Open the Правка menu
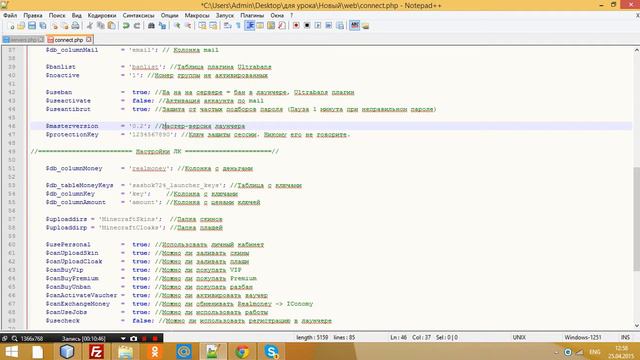This screenshot has width=640, height=360. (x=33, y=15)
